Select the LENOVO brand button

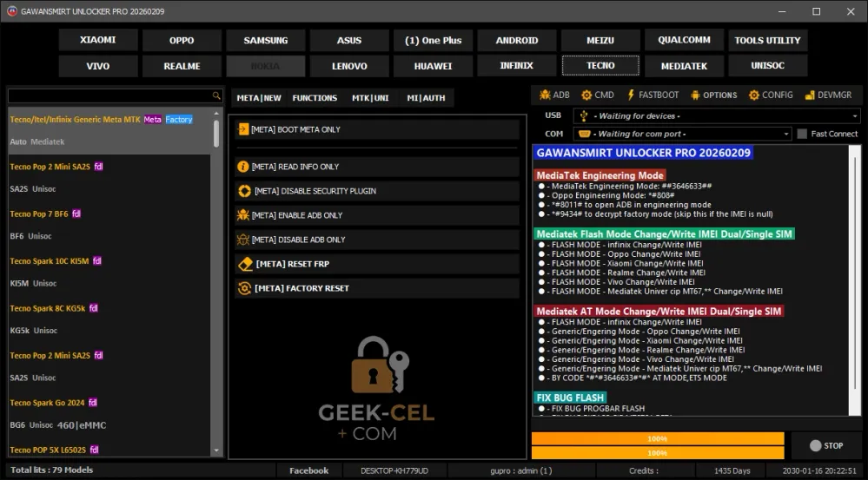(349, 66)
